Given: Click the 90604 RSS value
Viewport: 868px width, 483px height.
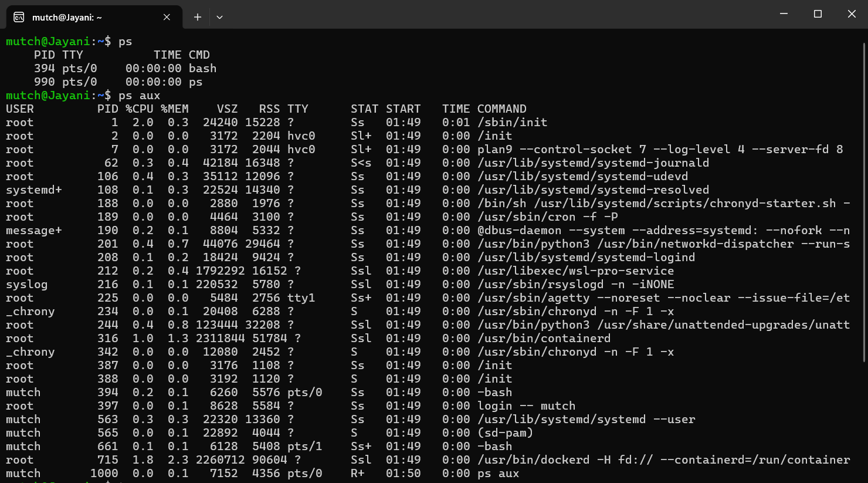Looking at the screenshot, I should click(x=270, y=460).
